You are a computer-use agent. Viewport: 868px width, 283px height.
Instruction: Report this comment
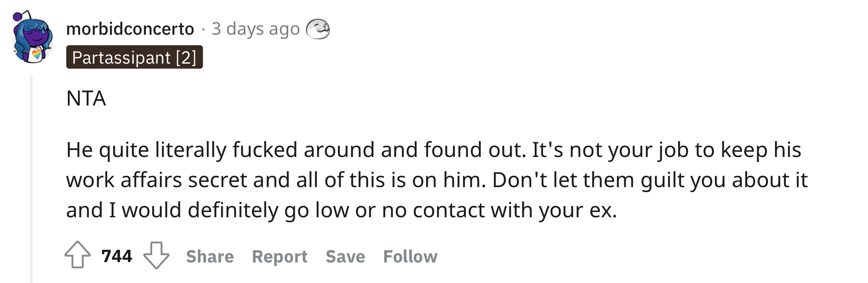click(280, 256)
